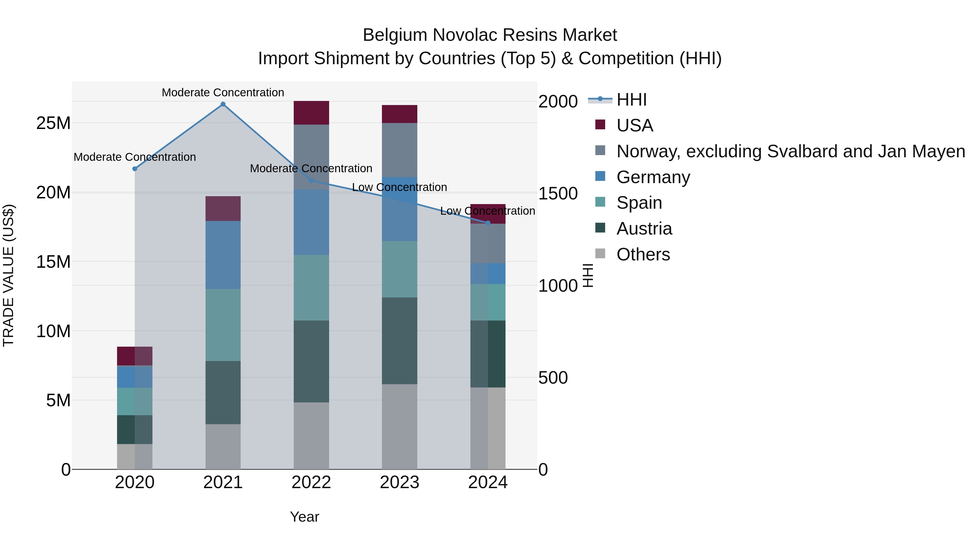Click the Germany legend color swatch
Image resolution: width=980 pixels, height=551 pixels.
coord(600,176)
